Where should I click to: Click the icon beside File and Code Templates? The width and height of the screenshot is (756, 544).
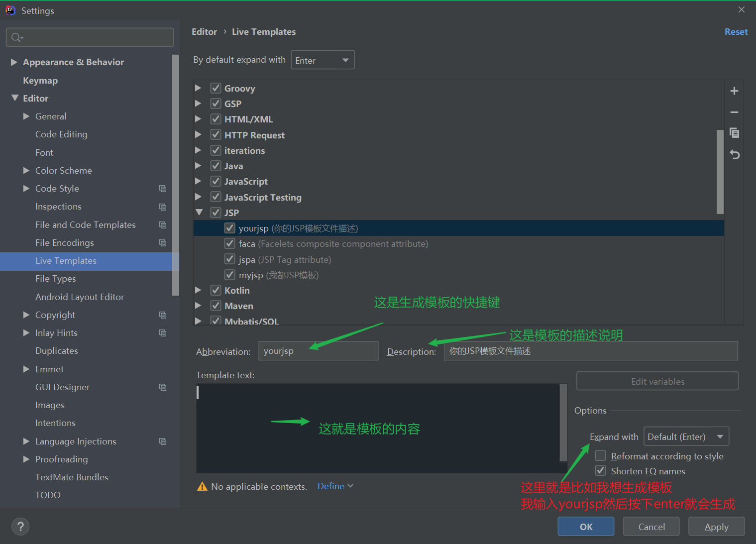click(x=163, y=225)
